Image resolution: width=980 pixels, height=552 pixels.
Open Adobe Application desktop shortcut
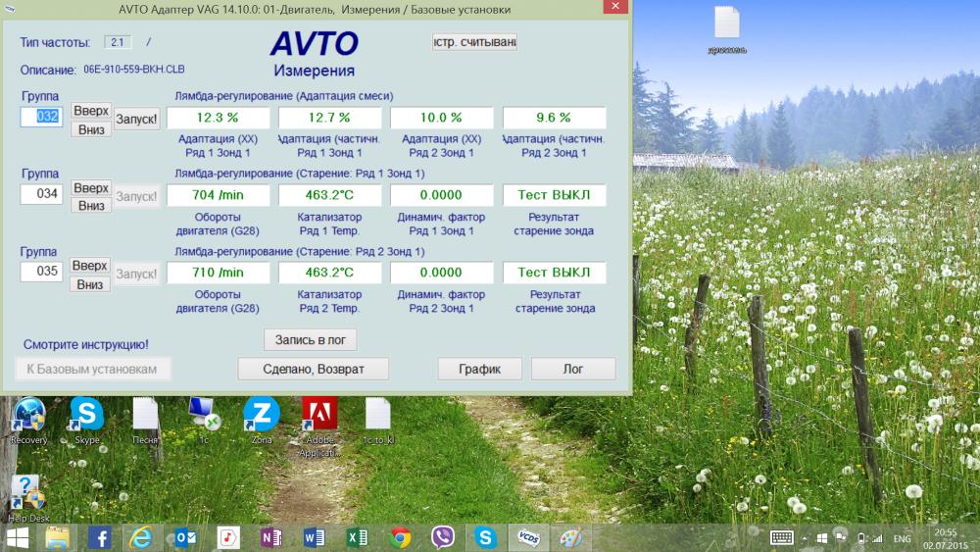pyautogui.click(x=319, y=427)
